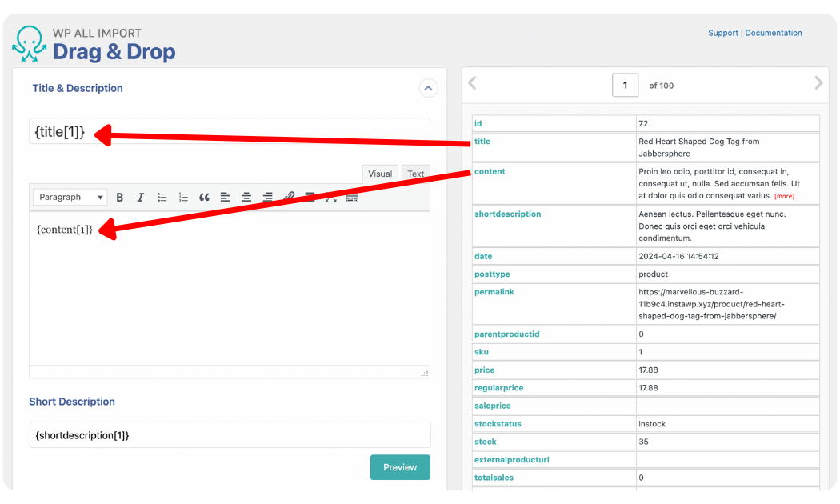840x504 pixels.
Task: Collapse the Title & Description panel
Action: [x=428, y=88]
